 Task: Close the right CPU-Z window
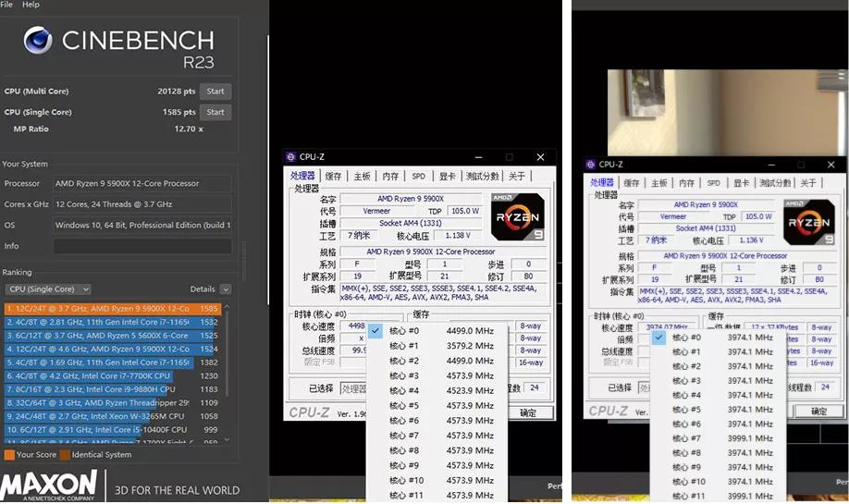(831, 164)
